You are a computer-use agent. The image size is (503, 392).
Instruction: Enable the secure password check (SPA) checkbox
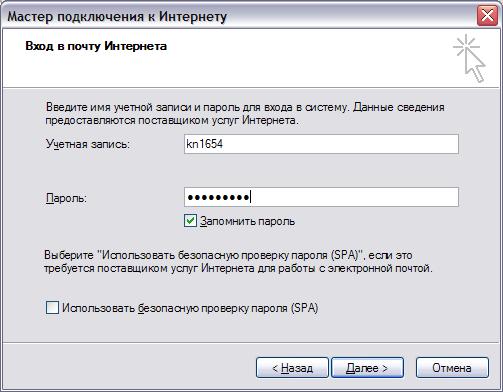52,308
